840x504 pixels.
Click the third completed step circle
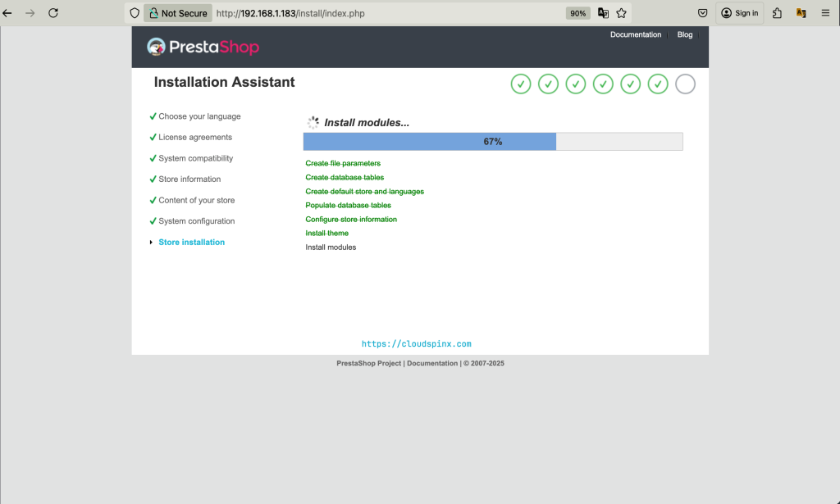[x=575, y=84]
